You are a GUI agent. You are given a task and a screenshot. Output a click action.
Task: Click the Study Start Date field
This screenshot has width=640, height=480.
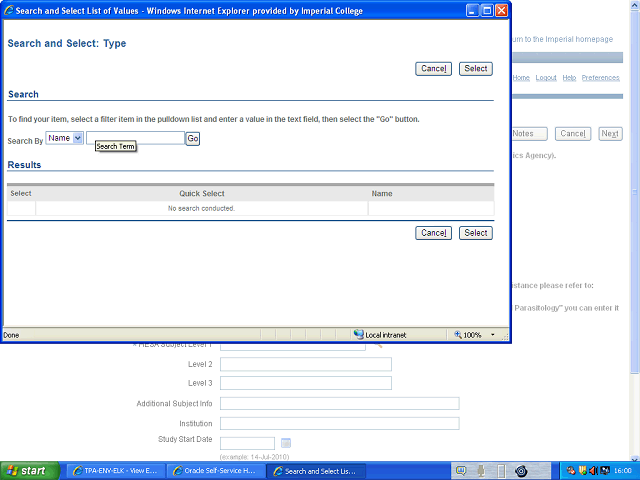(x=247, y=443)
